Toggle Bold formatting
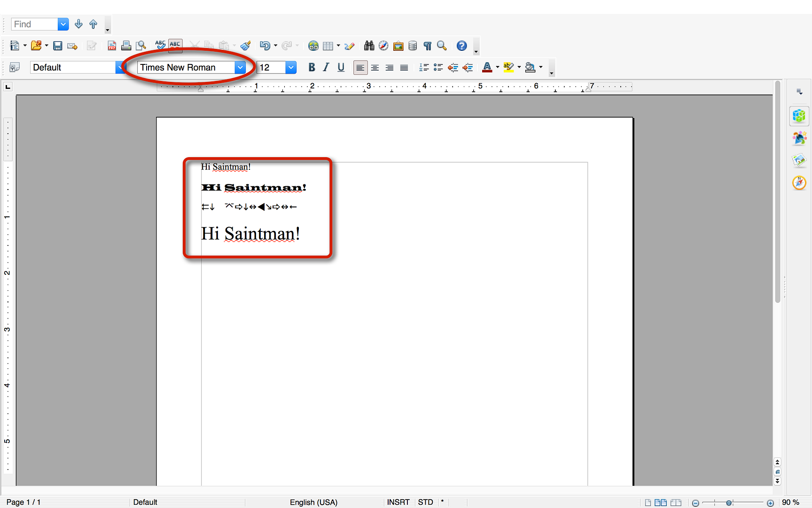 coord(312,67)
